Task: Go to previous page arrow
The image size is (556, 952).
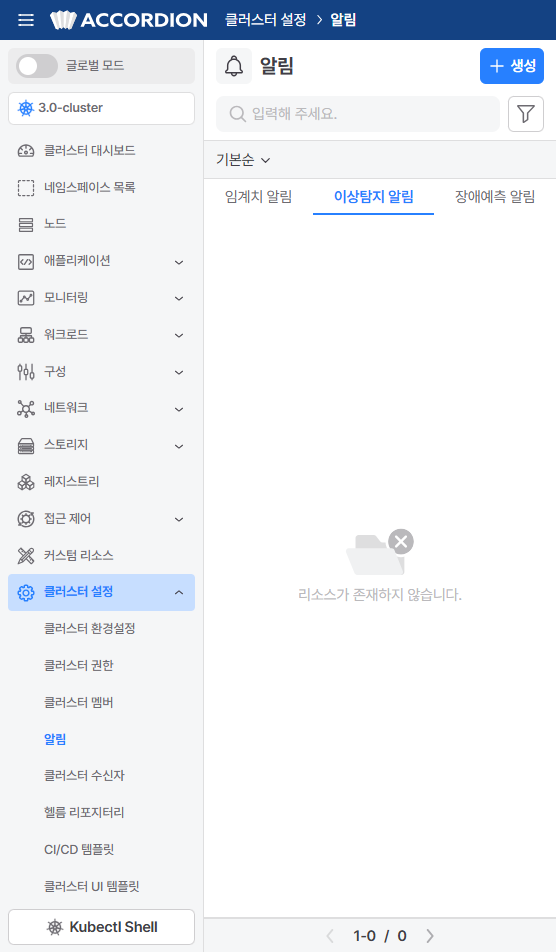Action: tap(330, 936)
